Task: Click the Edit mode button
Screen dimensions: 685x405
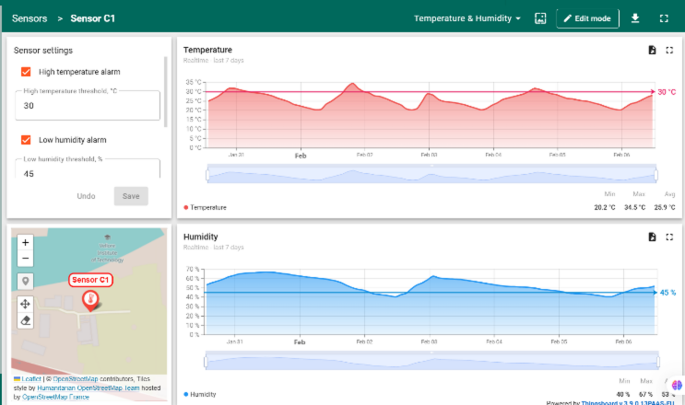Action: tap(588, 18)
